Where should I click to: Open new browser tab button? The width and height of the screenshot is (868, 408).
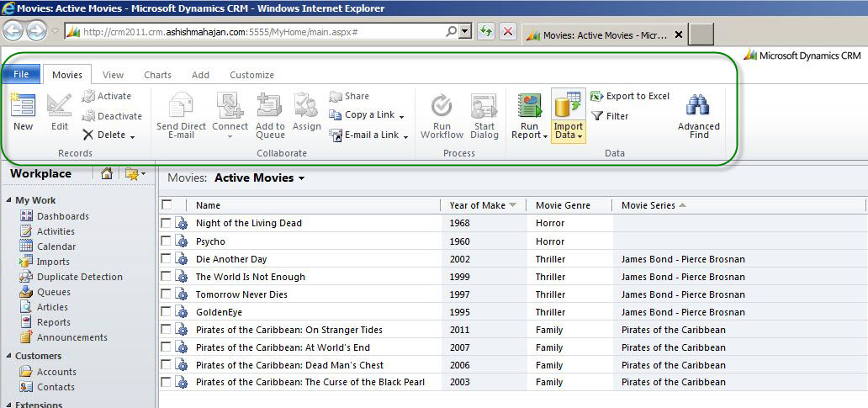(702, 34)
